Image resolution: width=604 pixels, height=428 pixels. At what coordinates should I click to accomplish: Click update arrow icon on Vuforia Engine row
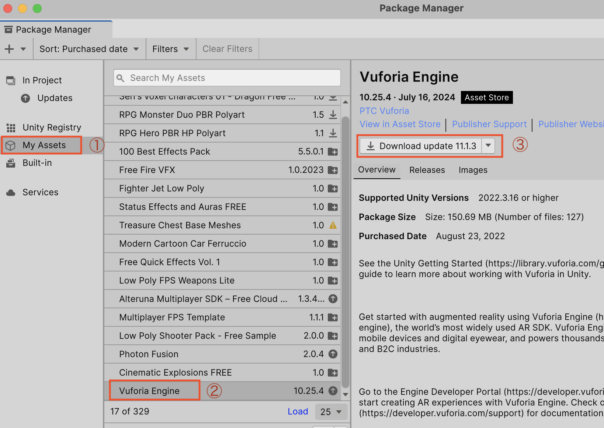pyautogui.click(x=333, y=390)
